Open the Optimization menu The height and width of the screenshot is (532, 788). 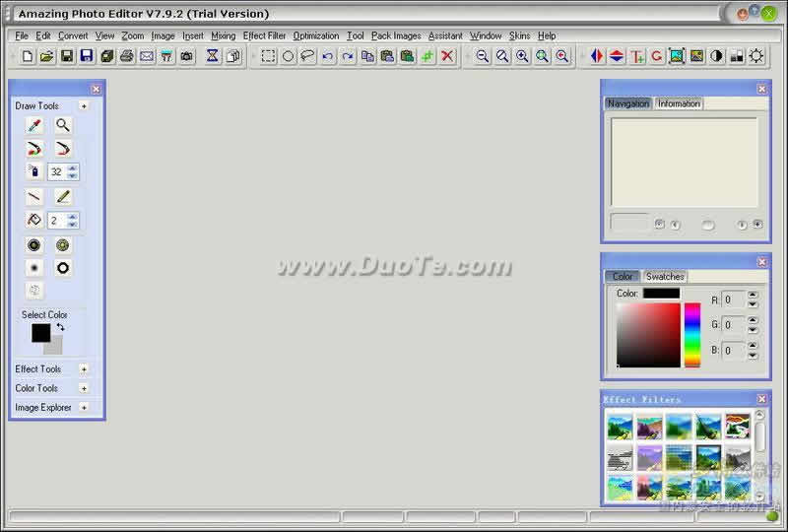[x=316, y=35]
